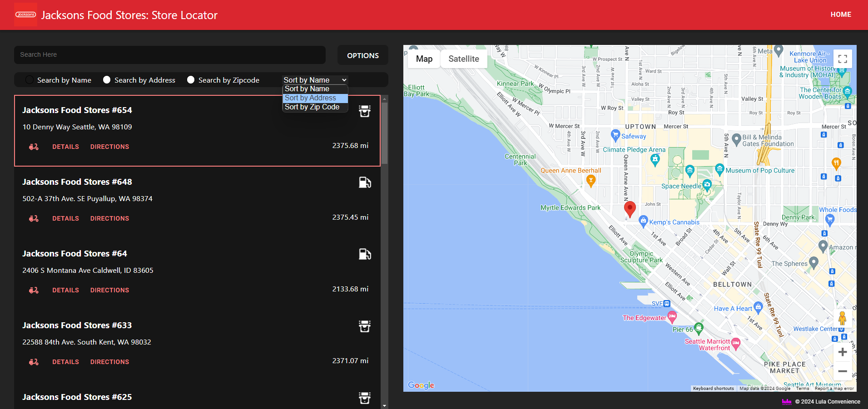868x409 pixels.
Task: Click the Lula Convenience logo in footer
Action: tap(787, 401)
